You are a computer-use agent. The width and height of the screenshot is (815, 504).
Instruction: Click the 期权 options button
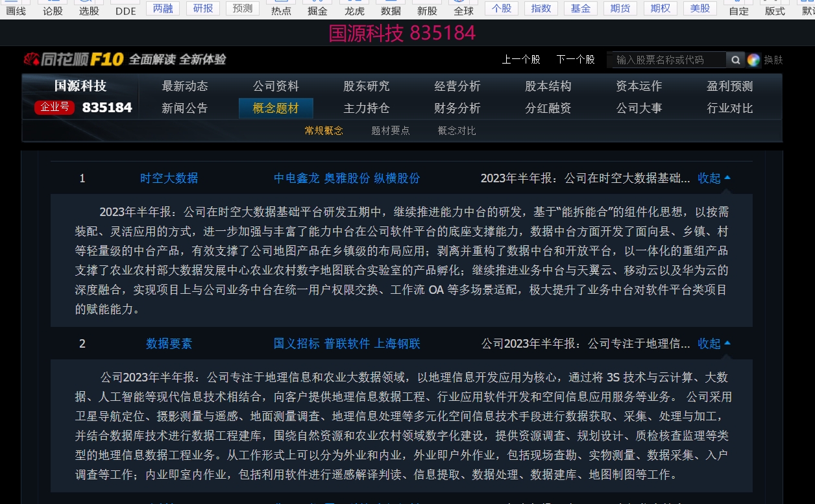click(661, 8)
